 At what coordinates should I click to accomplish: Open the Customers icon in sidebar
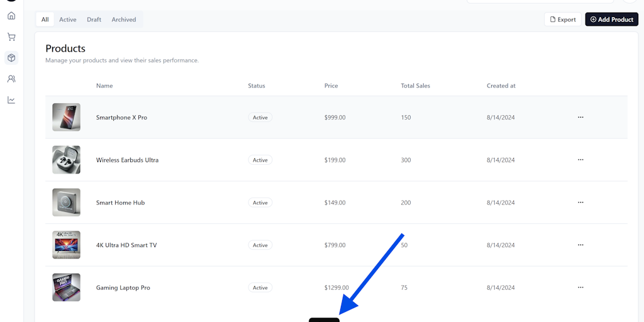(x=11, y=79)
